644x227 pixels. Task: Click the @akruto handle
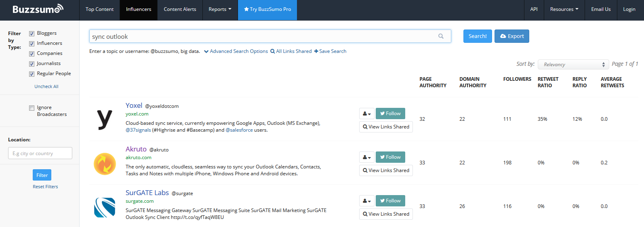(x=159, y=150)
